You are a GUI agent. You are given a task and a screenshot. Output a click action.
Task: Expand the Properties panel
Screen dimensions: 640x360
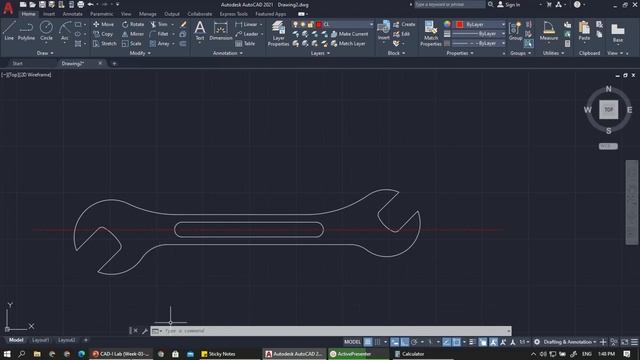click(460, 53)
